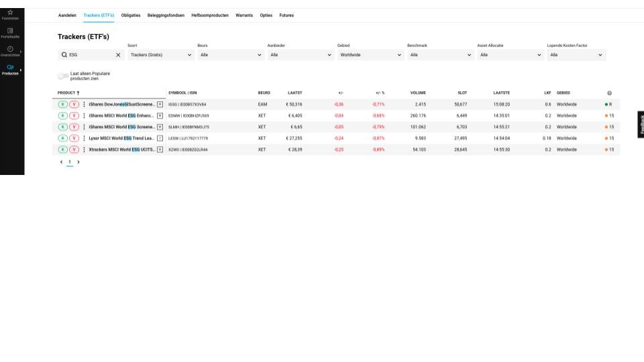
Task: Open the Opties tab
Action: (266, 15)
